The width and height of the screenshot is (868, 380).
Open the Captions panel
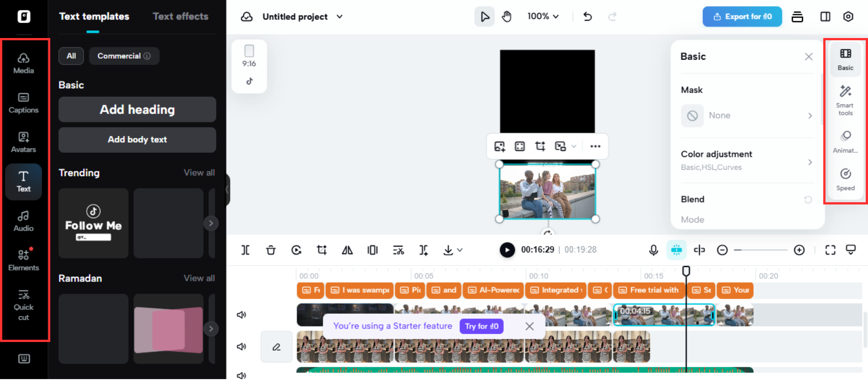24,103
